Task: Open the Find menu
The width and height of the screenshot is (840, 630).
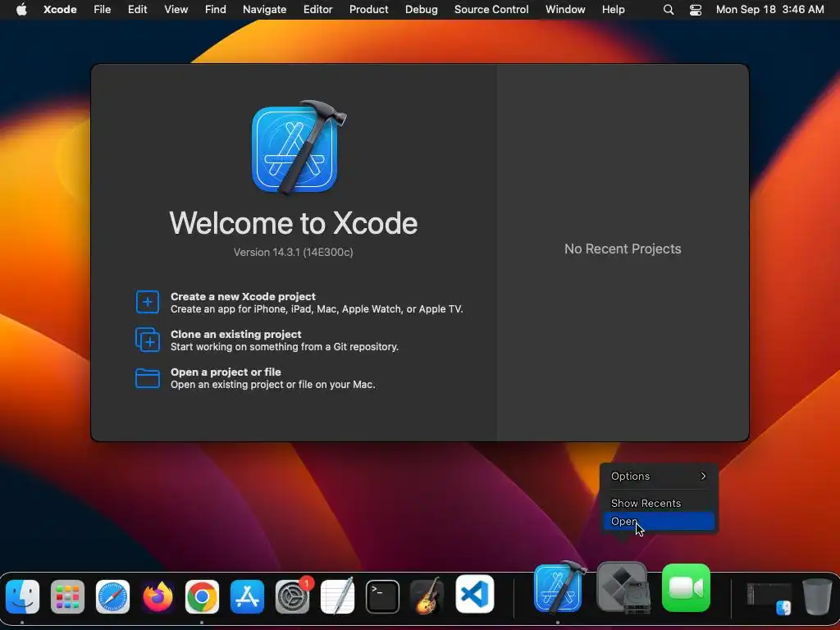Action: pyautogui.click(x=216, y=9)
